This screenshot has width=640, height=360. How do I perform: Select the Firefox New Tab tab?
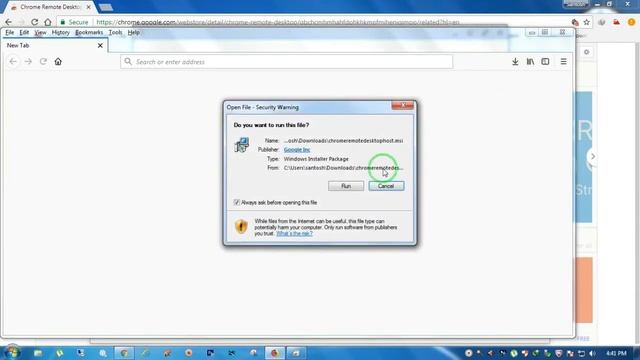click(55, 45)
